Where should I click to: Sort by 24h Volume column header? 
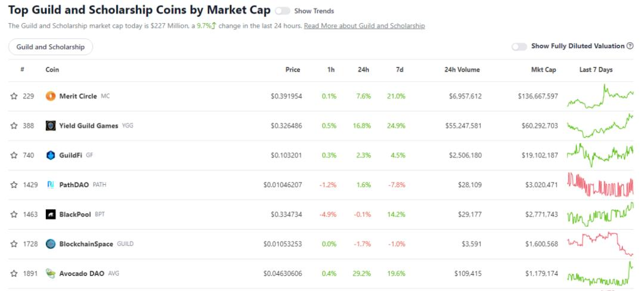pyautogui.click(x=462, y=70)
